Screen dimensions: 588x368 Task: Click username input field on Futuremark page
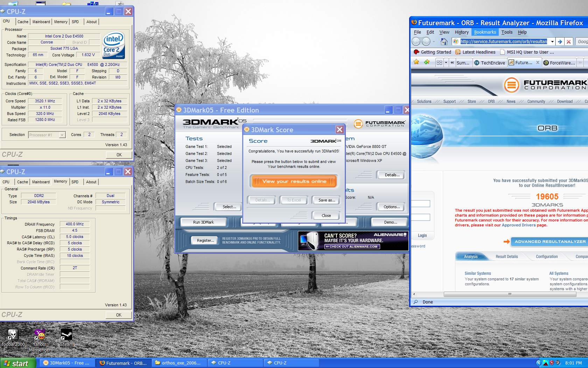(421, 204)
